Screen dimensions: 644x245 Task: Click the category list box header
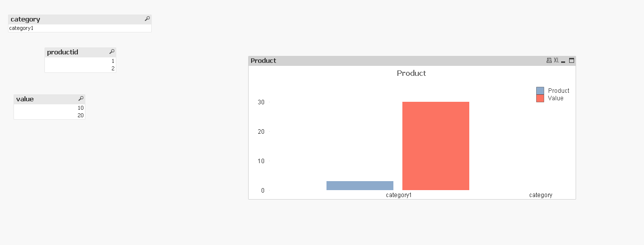(75, 19)
